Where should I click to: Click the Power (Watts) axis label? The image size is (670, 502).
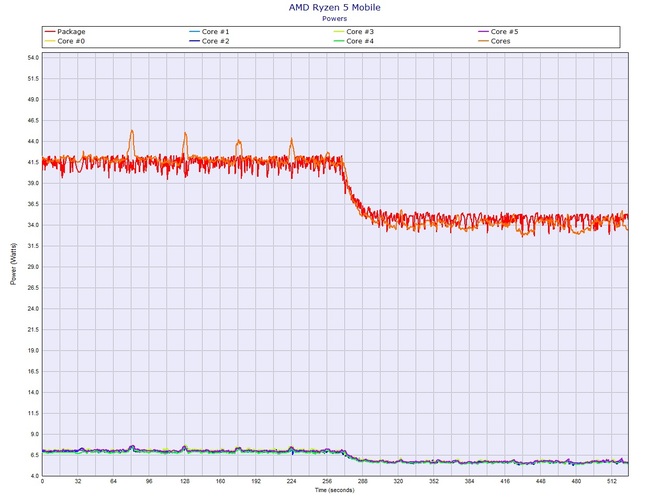point(13,264)
